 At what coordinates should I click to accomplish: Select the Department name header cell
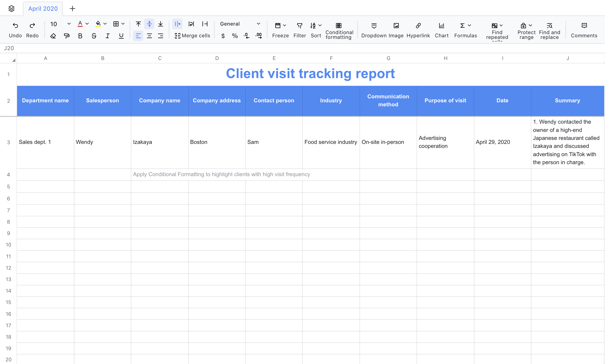coord(45,101)
